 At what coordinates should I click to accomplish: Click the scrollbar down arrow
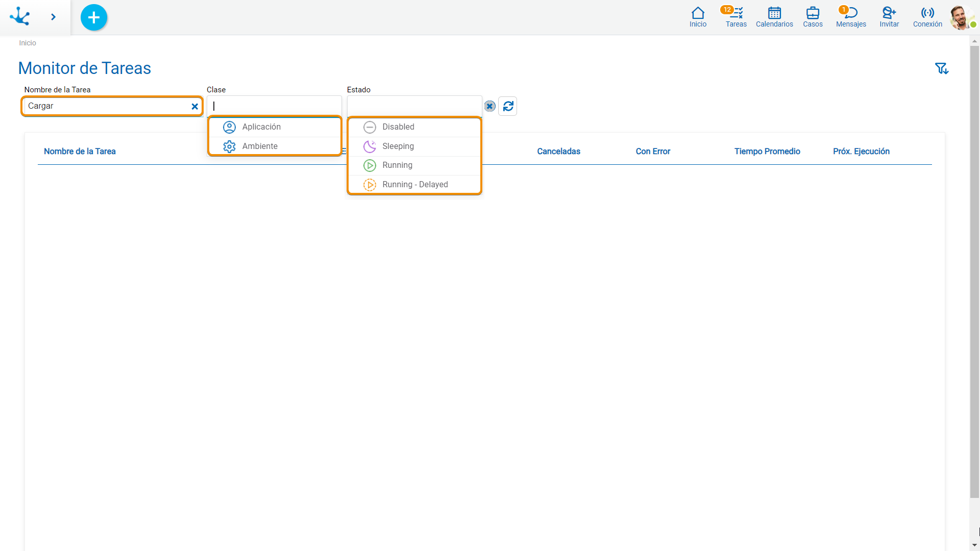click(x=974, y=545)
